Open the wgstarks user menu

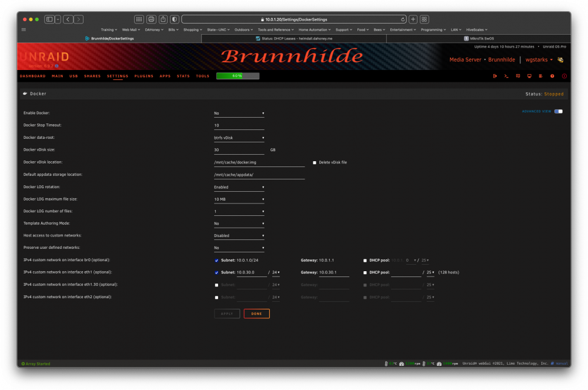539,60
